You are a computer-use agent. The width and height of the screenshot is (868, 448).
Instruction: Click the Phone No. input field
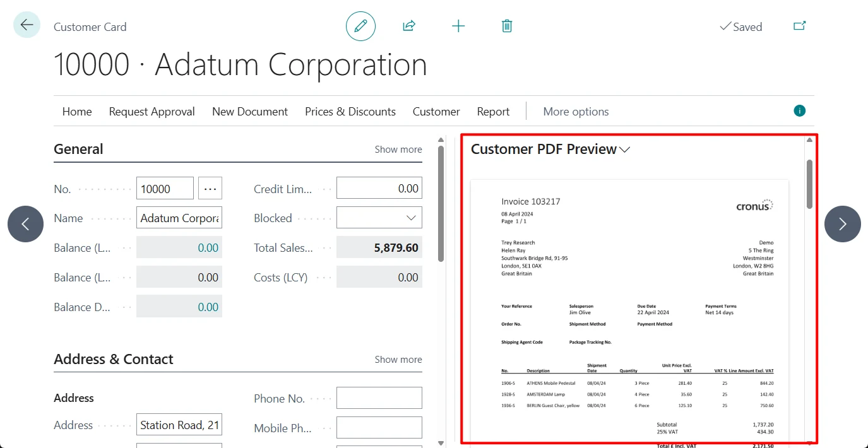(x=379, y=398)
